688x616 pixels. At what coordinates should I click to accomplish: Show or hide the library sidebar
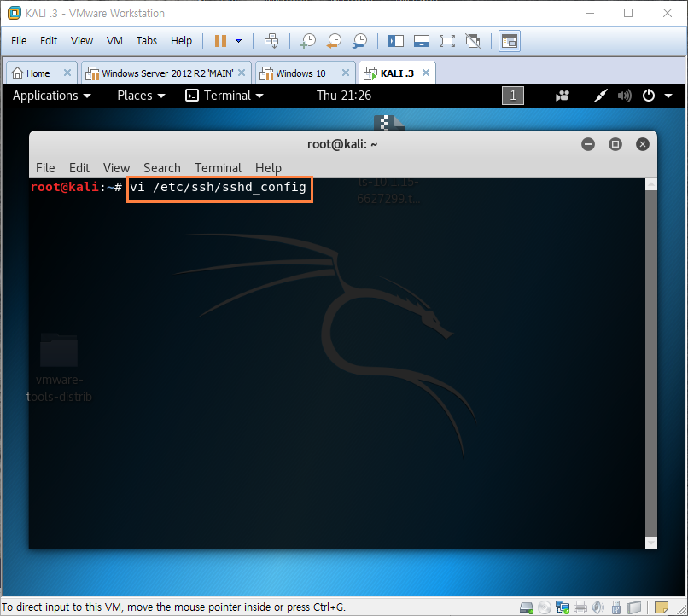click(x=396, y=41)
